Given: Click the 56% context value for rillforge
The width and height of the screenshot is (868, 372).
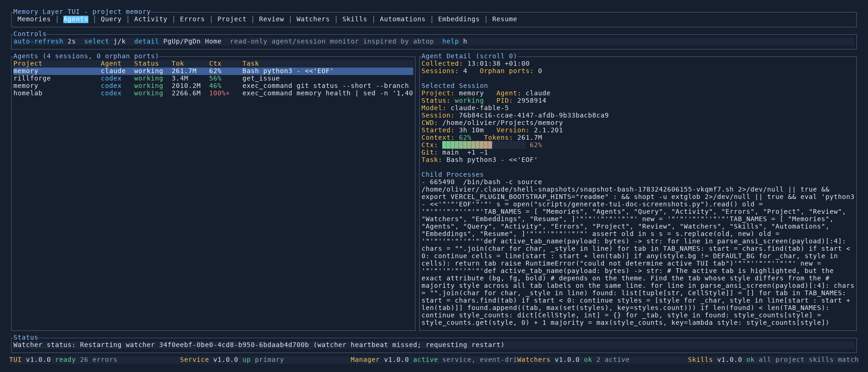Looking at the screenshot, I should click(215, 78).
